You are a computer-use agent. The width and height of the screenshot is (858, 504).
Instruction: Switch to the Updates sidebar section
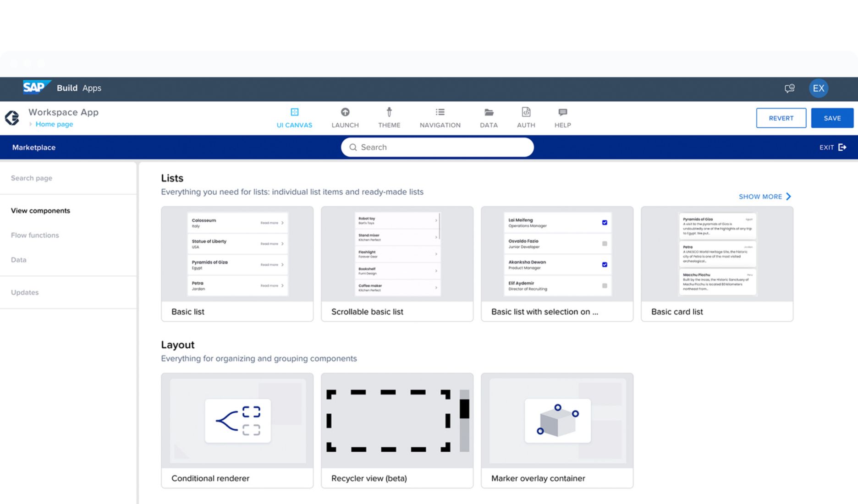[24, 292]
